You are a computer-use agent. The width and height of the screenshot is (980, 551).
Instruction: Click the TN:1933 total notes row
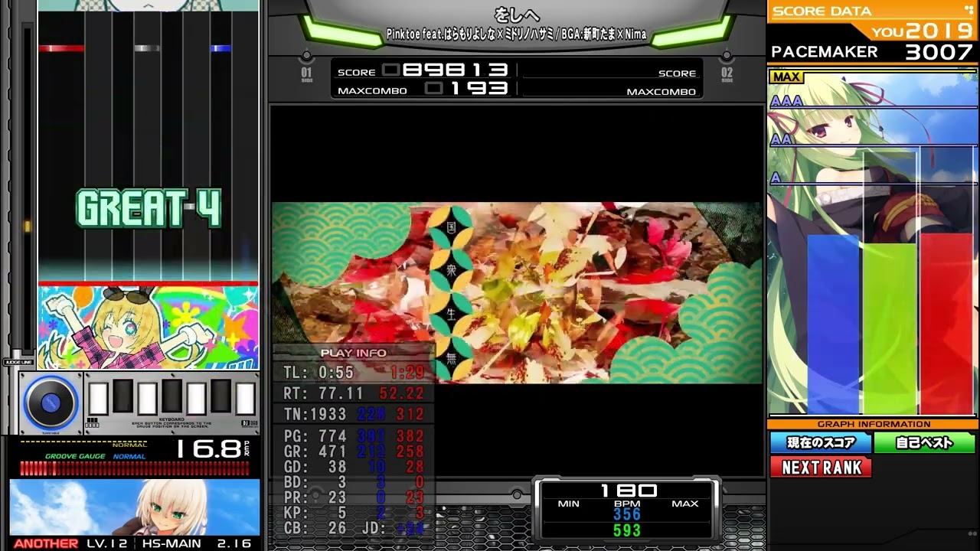click(x=354, y=414)
